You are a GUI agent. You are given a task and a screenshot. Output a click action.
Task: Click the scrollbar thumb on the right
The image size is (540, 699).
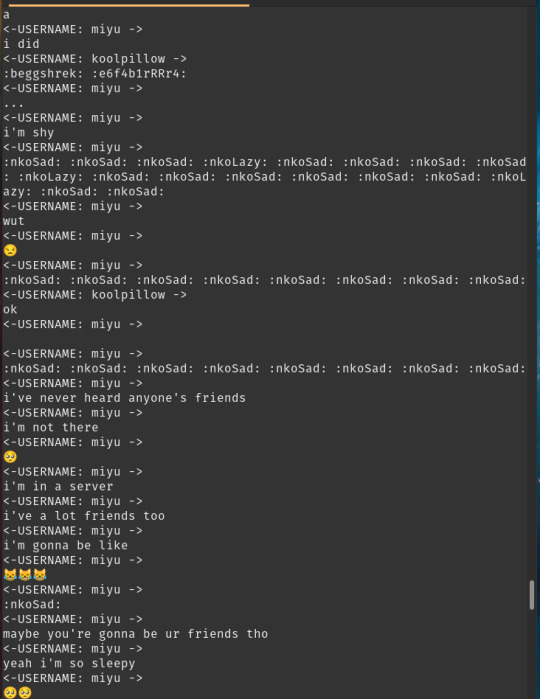[x=532, y=595]
